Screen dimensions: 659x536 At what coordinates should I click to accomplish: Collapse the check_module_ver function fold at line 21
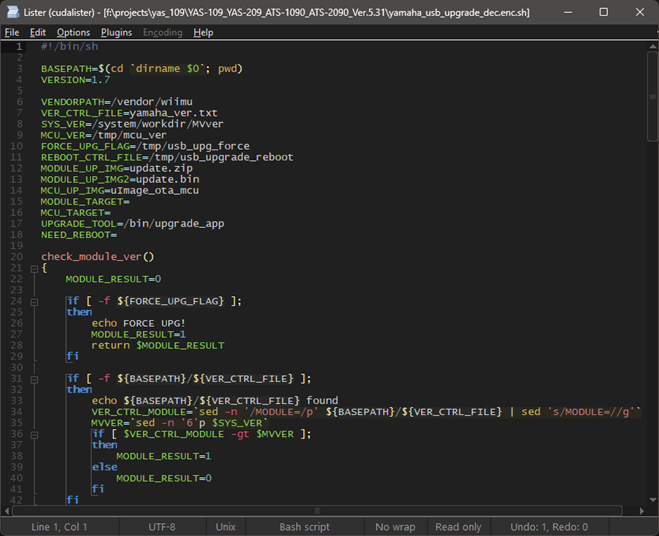33,268
